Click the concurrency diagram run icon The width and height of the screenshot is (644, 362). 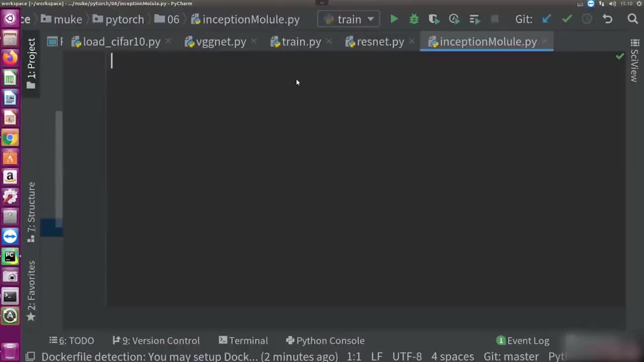coord(474,19)
